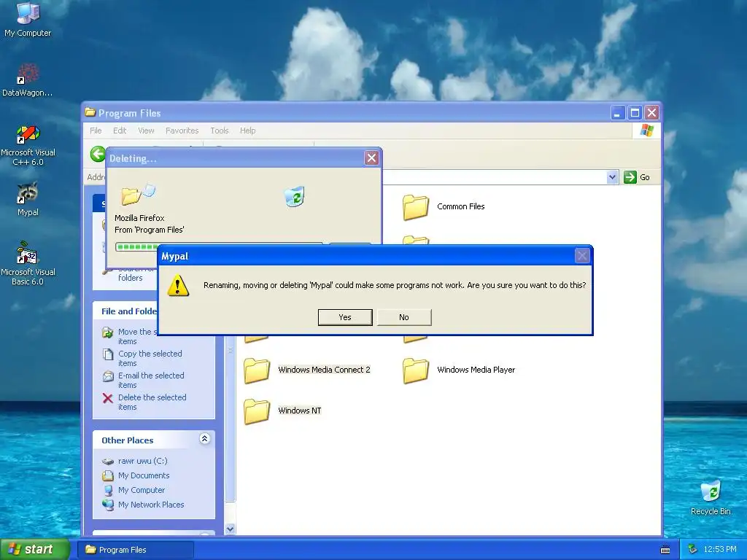Click the deletion progress bar

(x=218, y=246)
